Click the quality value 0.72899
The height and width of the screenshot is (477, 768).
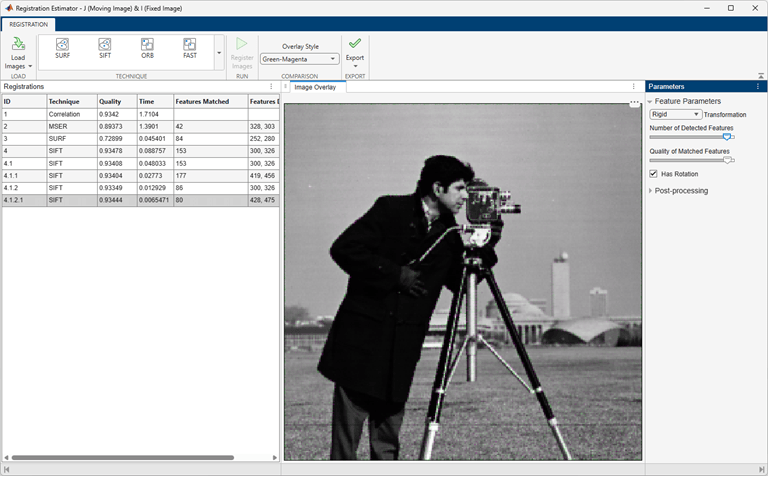111,139
